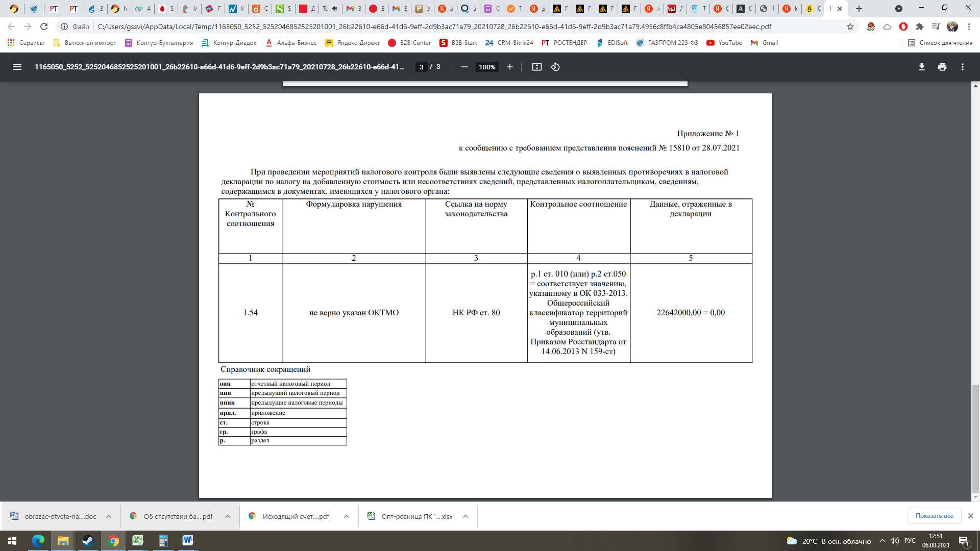Open downloaded Об отсутствии ба pdf
This screenshot has width=980, height=551.
click(x=172, y=516)
